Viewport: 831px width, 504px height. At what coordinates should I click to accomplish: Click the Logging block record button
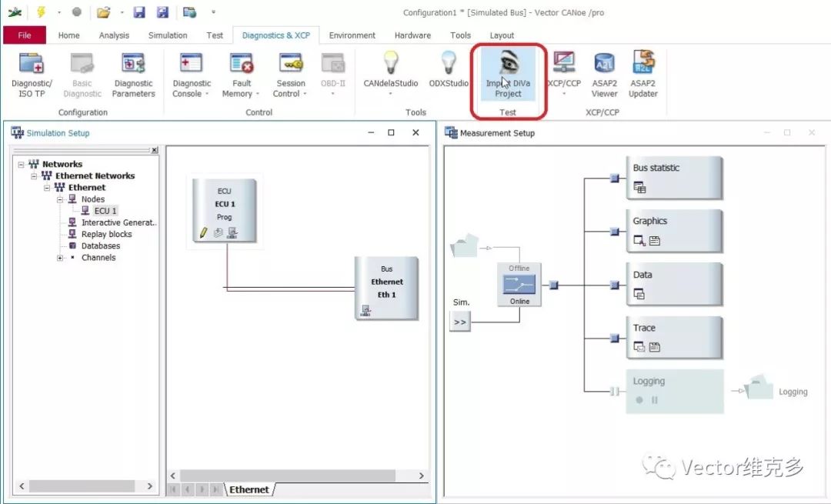point(639,400)
